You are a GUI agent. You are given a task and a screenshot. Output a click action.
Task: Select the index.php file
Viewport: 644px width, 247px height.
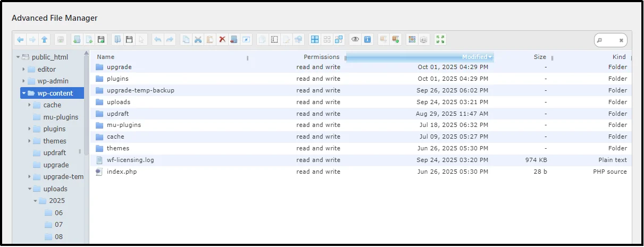tap(361, 172)
